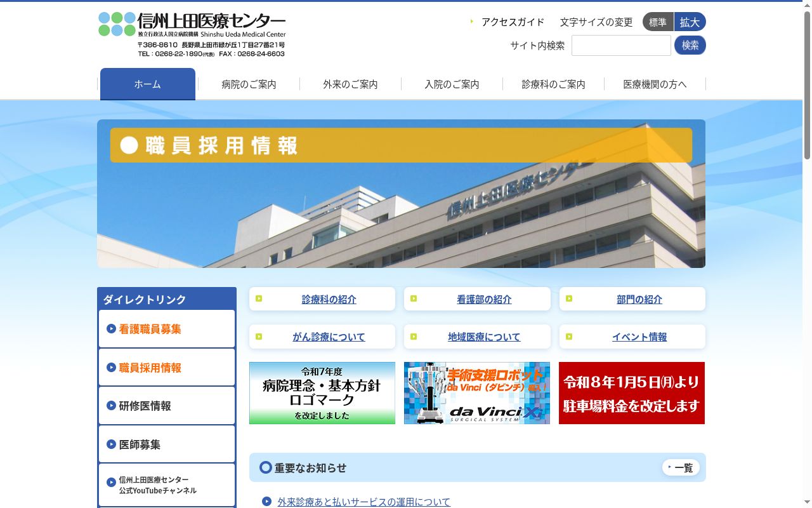Open the がん診療について link
812x508 pixels.
tap(329, 337)
